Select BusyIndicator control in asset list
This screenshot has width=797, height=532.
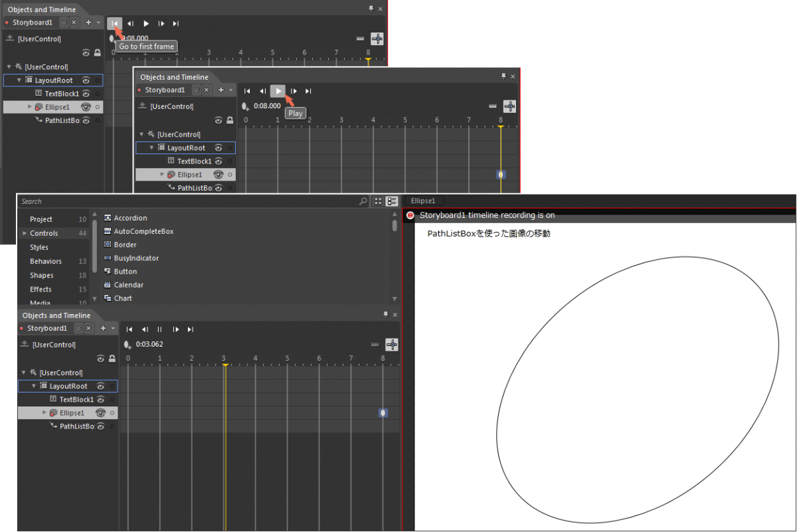(132, 258)
